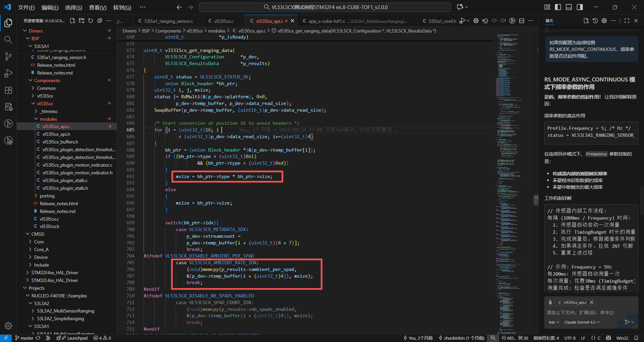Open the Claude Sonnet 4.5 model dropdown
Image resolution: width=644 pixels, height=342 pixels.
point(582,322)
